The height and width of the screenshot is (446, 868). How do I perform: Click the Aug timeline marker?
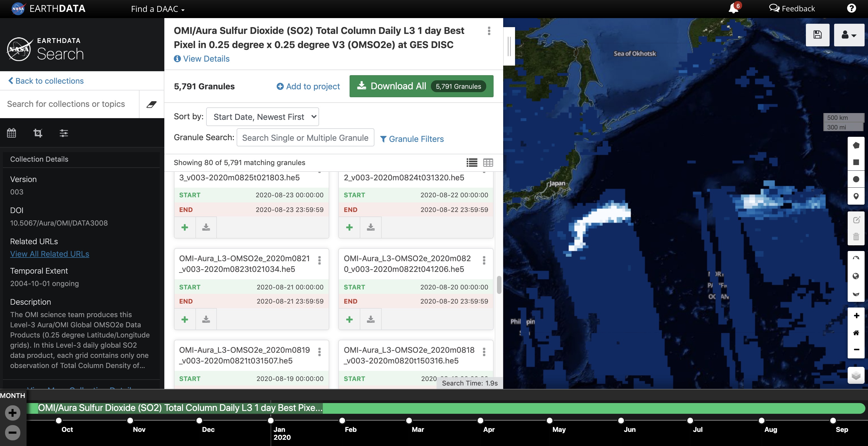(762, 420)
